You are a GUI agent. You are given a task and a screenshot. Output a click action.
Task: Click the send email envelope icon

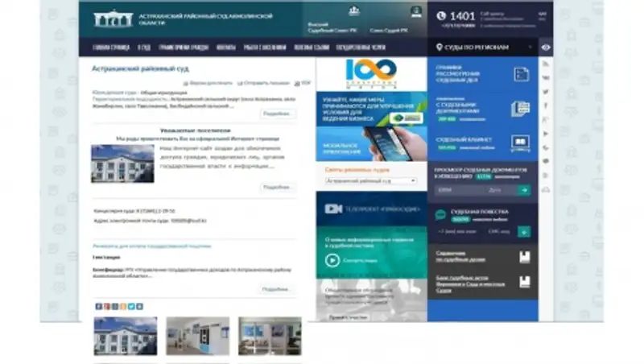[x=240, y=84]
